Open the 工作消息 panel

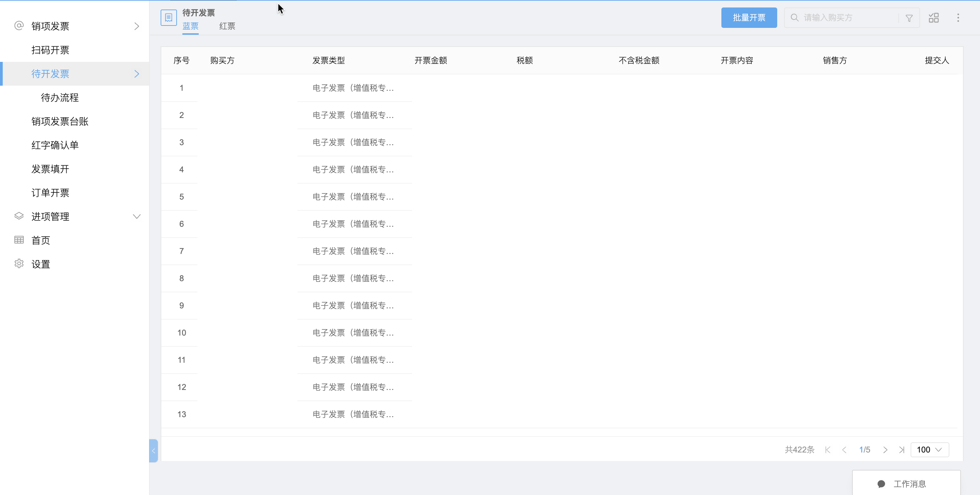906,483
